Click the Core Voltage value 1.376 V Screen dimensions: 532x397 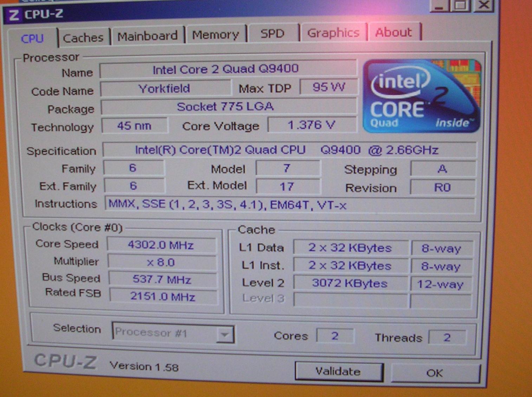pyautogui.click(x=312, y=125)
